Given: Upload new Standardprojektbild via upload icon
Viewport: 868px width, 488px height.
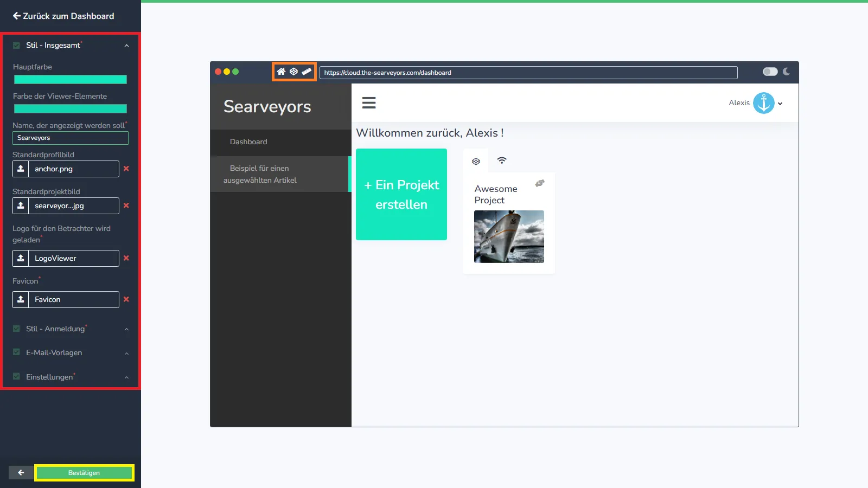Looking at the screenshot, I should tap(21, 206).
